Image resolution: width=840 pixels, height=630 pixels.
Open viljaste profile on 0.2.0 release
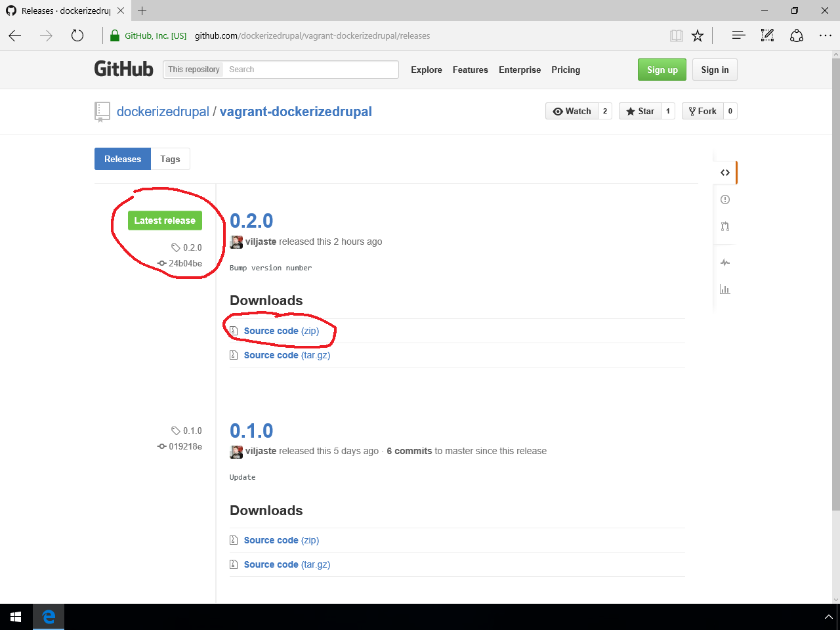click(261, 241)
